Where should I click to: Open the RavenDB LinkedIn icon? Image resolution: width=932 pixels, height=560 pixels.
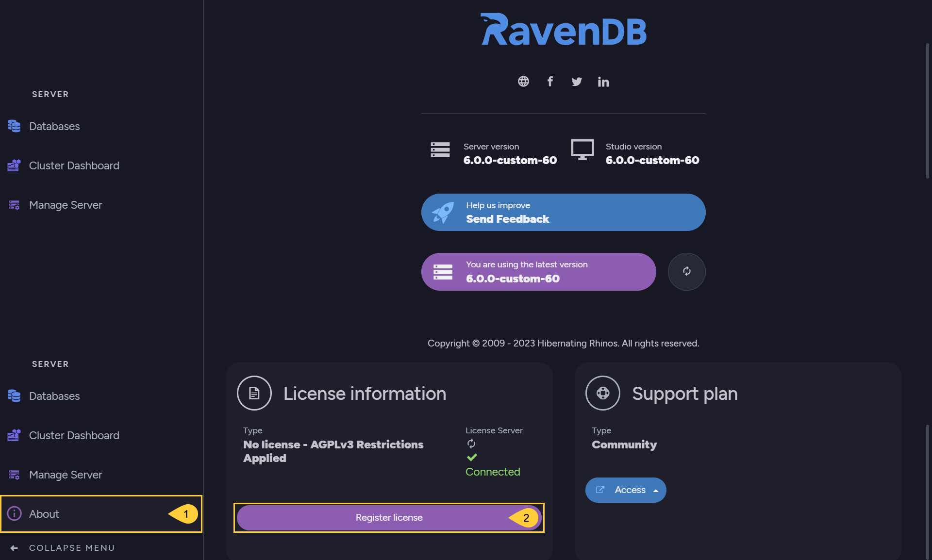pos(603,82)
